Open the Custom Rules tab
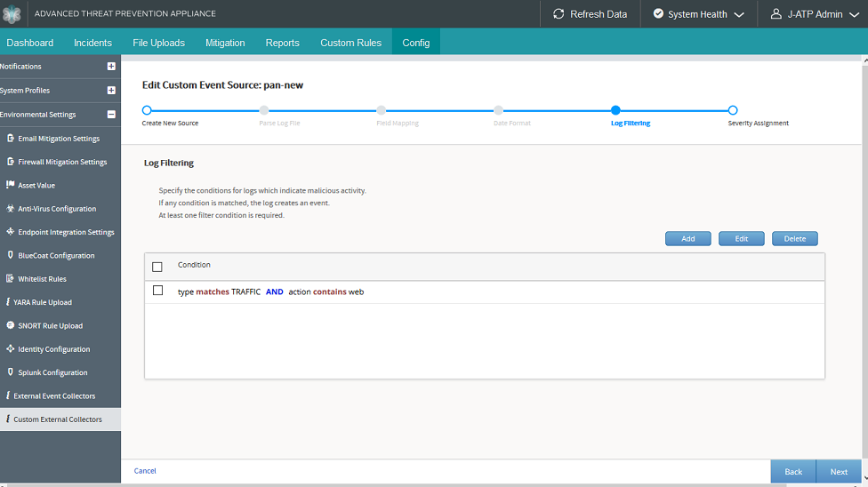This screenshot has height=487, width=868. point(351,43)
